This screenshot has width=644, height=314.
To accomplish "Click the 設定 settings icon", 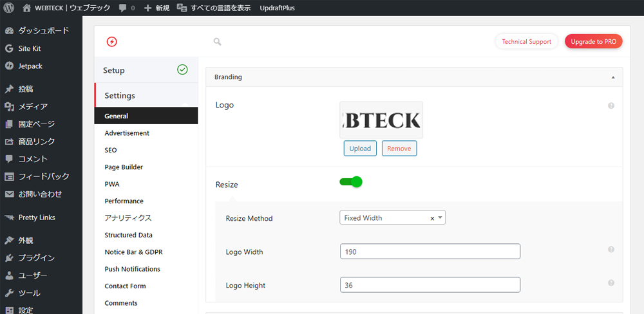I will [x=9, y=310].
